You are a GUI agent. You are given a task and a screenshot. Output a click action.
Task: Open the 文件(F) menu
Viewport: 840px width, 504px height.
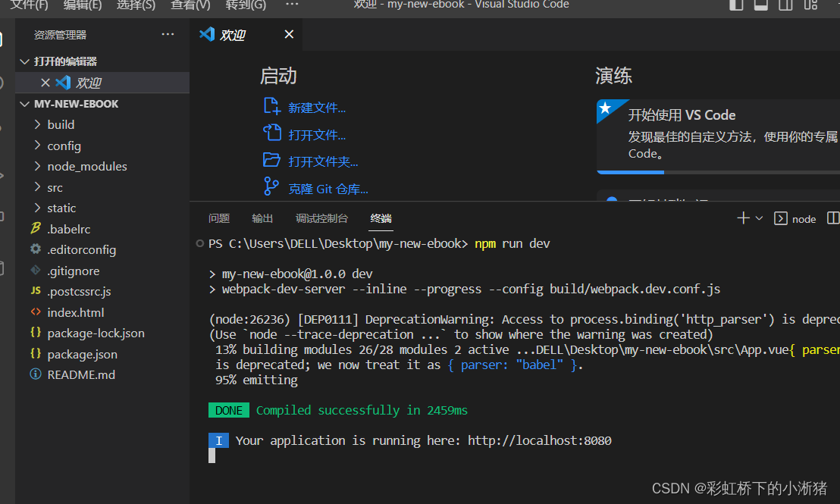[29, 5]
